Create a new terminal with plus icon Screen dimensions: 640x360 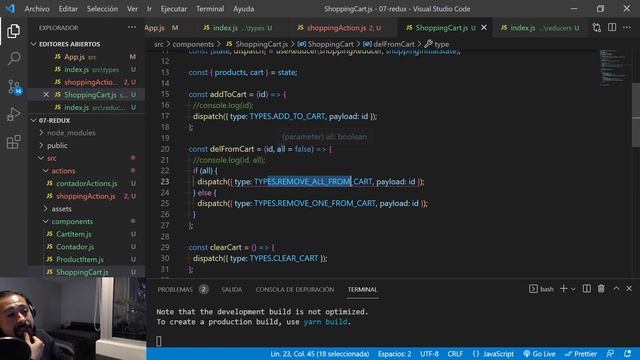pyautogui.click(x=563, y=289)
